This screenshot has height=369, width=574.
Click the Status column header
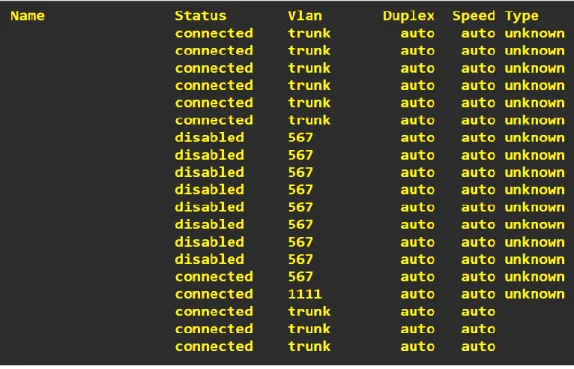200,16
